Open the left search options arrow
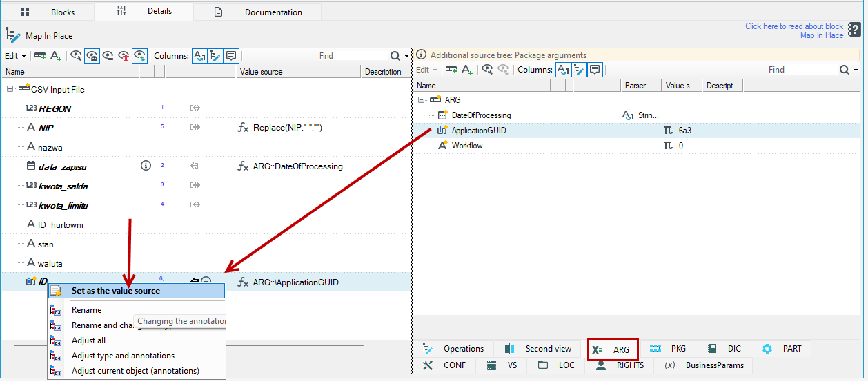The width and height of the screenshot is (868, 384). tap(407, 57)
